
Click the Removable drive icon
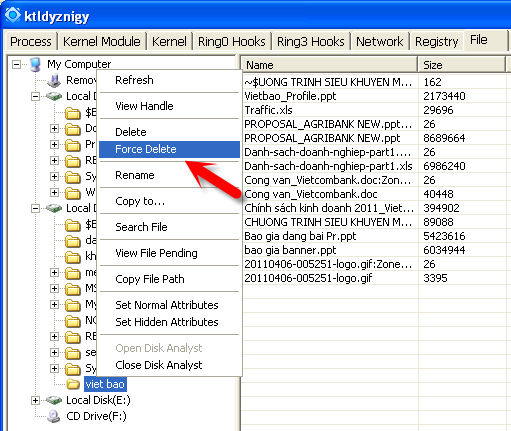[54, 80]
